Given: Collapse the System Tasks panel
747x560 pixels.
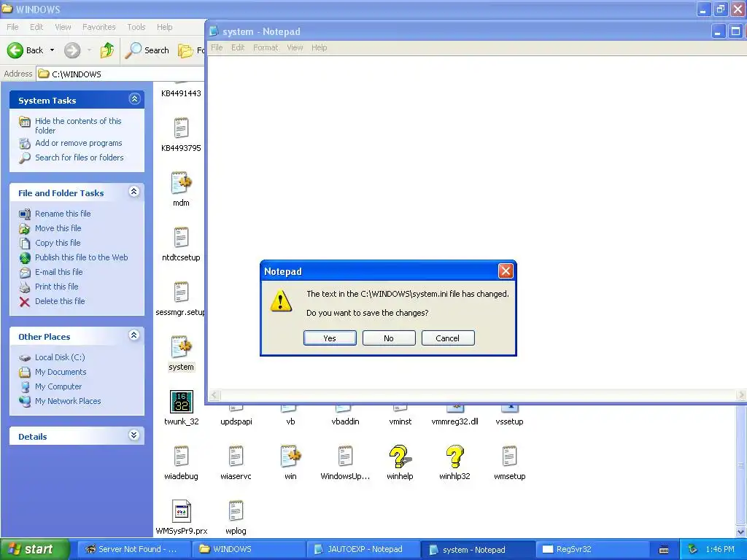Looking at the screenshot, I should coord(134,99).
